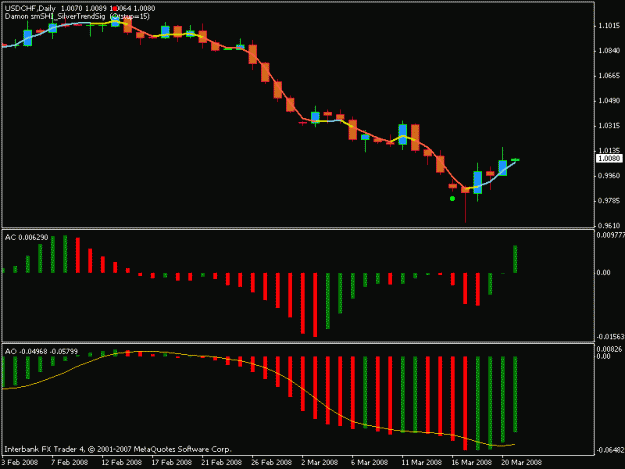Click the 1.0490 price scale label
The width and height of the screenshot is (625, 469).
(609, 101)
